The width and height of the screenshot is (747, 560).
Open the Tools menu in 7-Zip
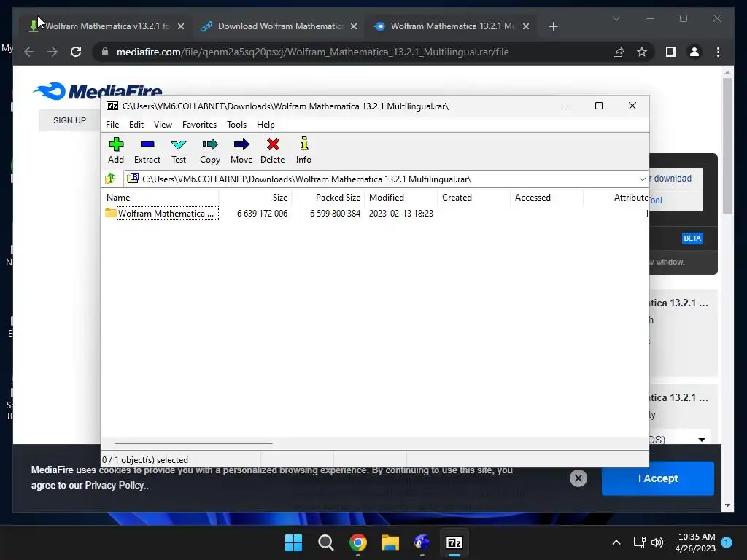[x=237, y=124]
